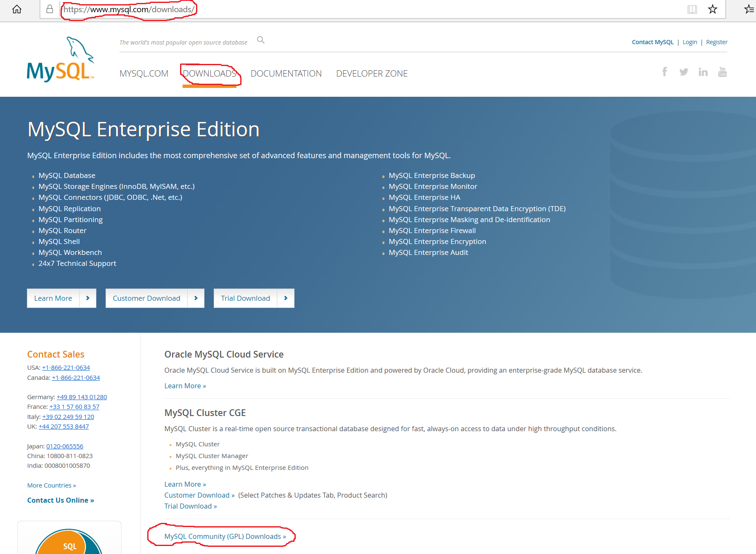This screenshot has width=756, height=554.
Task: Click Cluster CGE Trial Download link
Action: click(x=191, y=506)
